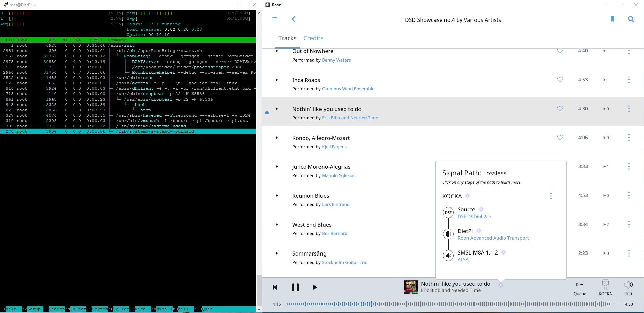Open Reunion Blues track options menu

tap(629, 196)
